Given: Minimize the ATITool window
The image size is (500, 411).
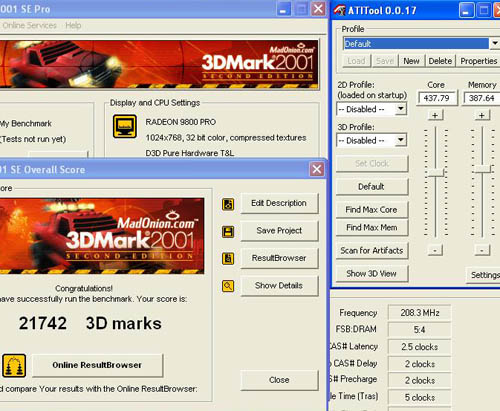Looking at the screenshot, I should pos(466,10).
